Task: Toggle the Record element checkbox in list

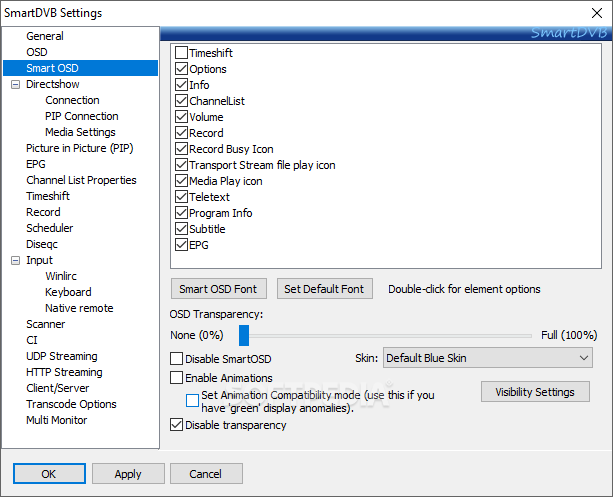Action: tap(181, 133)
